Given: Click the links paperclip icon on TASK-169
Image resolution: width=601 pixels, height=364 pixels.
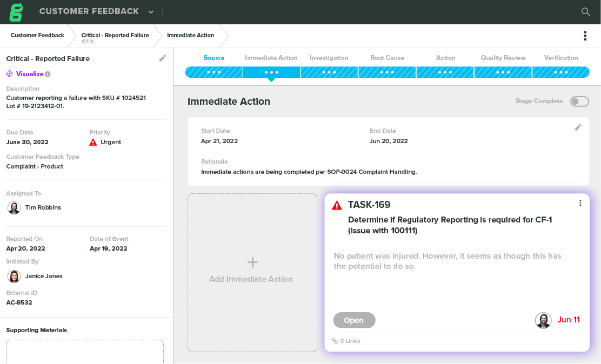Looking at the screenshot, I should (x=336, y=341).
